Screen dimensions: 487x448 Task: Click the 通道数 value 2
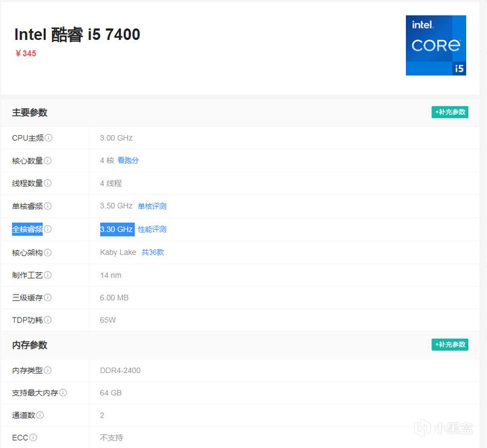(102, 415)
